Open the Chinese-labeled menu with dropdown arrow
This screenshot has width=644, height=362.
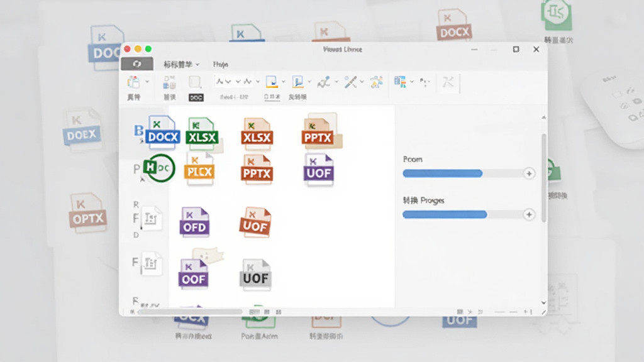click(x=182, y=65)
